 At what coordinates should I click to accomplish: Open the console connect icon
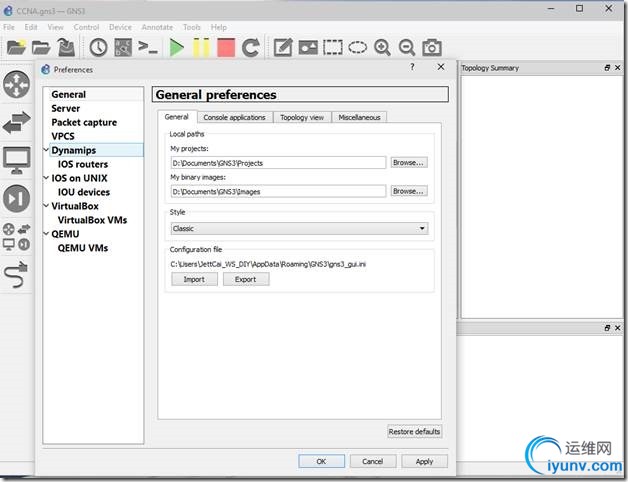coord(147,48)
